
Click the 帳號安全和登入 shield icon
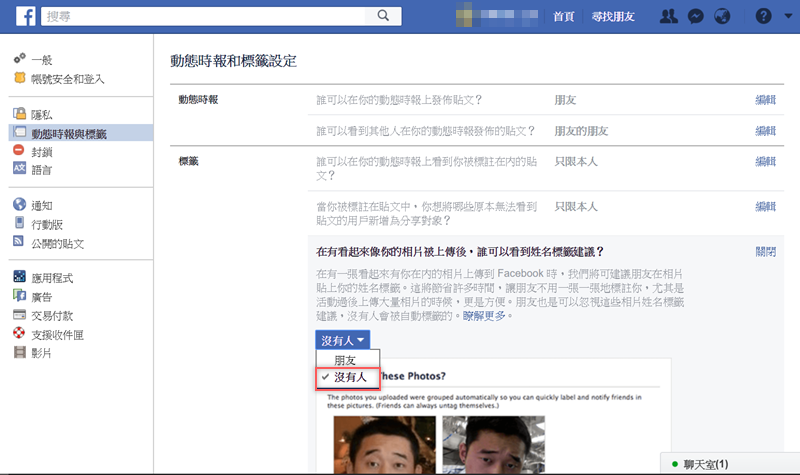coord(19,78)
